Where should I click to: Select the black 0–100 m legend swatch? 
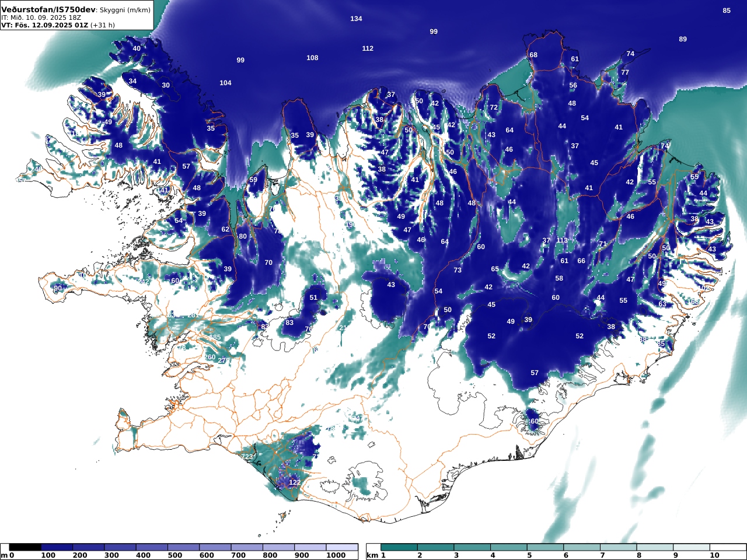[x=25, y=547]
